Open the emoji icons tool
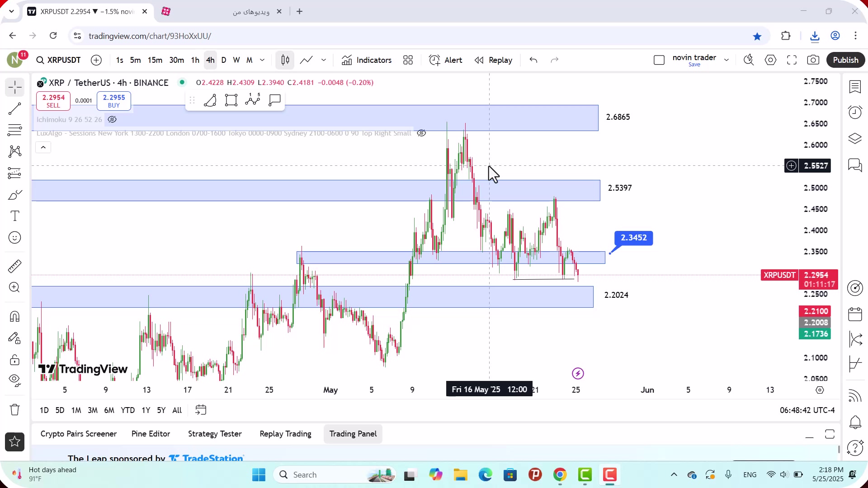The image size is (868, 488). (15, 238)
